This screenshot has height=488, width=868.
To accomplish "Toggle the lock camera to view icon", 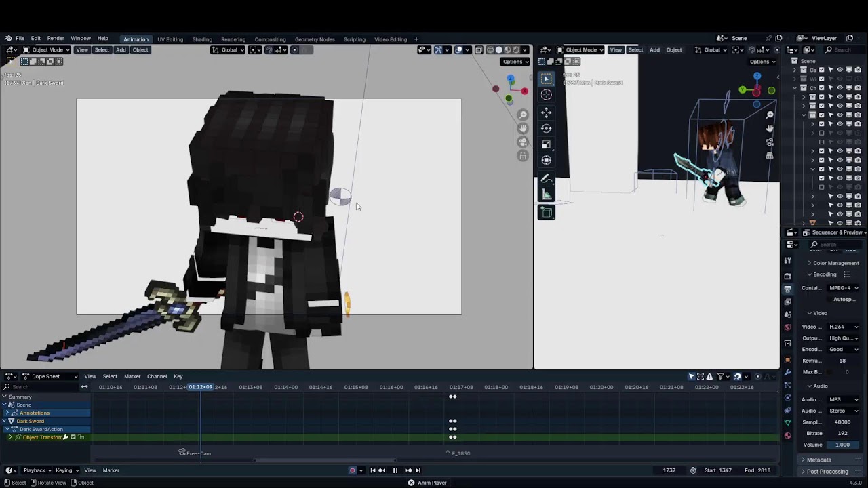I will click(x=523, y=156).
